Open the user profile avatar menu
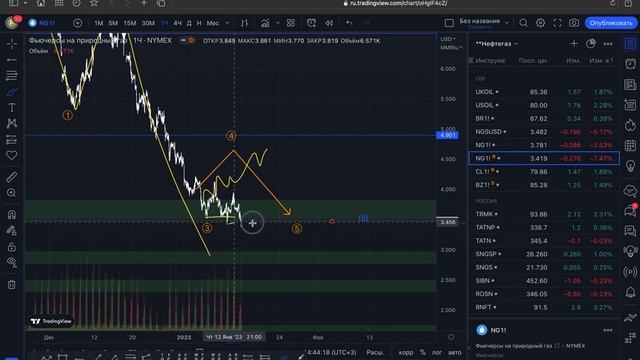The width and height of the screenshot is (640, 360). (x=12, y=23)
